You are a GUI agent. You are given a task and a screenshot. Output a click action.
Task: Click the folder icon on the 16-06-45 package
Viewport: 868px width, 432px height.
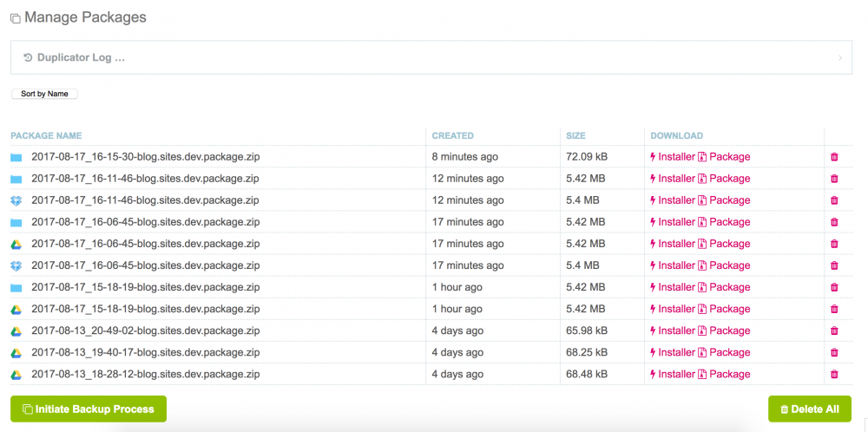[x=16, y=222]
